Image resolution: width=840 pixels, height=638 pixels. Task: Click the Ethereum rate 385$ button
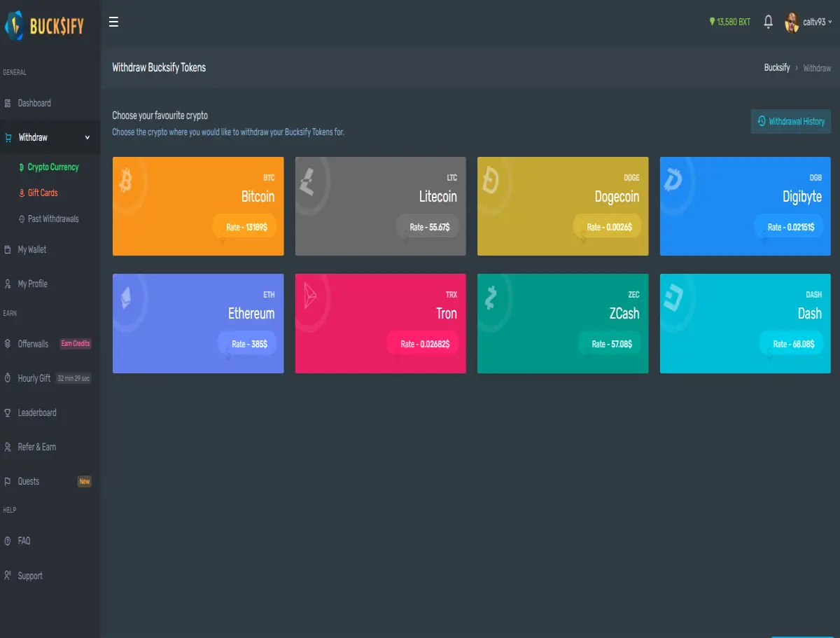pyautogui.click(x=248, y=344)
